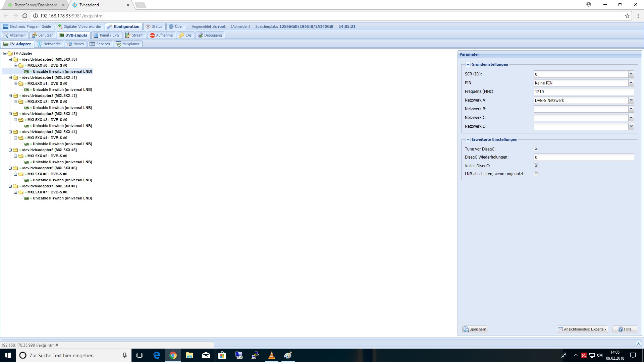Open VLC from the taskbar
The width and height of the screenshot is (644, 362).
[x=272, y=355]
